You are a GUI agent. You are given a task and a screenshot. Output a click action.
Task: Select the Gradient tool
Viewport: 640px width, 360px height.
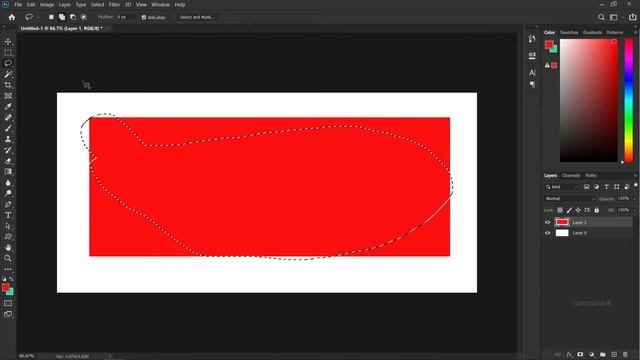[x=8, y=171]
